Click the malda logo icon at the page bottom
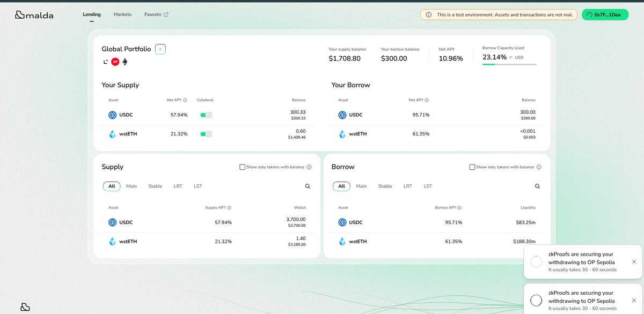644x314 pixels. point(25,307)
